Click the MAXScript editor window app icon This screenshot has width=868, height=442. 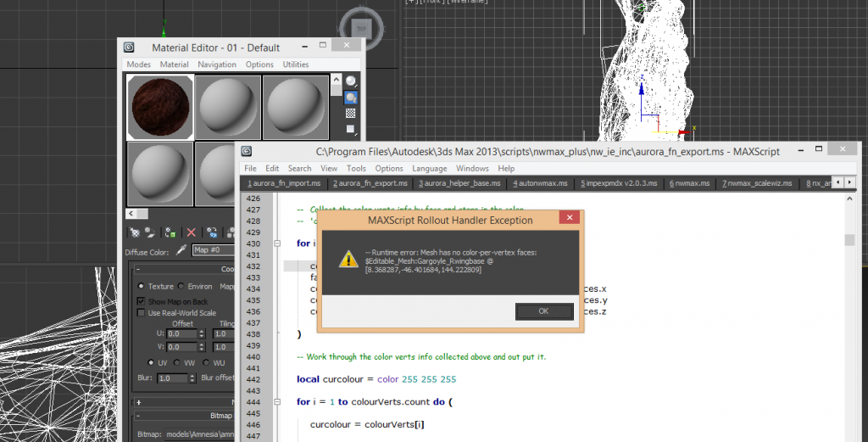point(247,151)
